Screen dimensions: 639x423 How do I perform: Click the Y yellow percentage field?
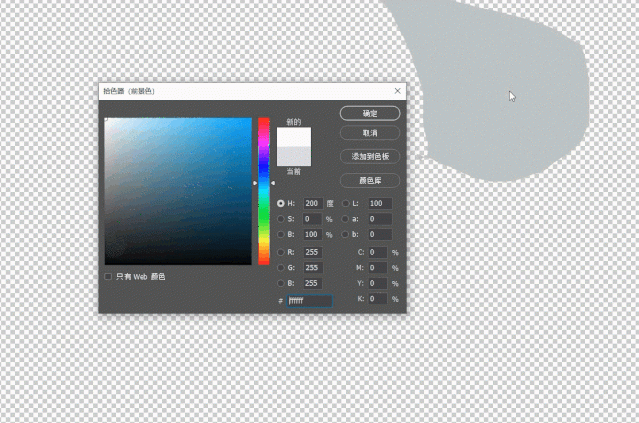coord(377,283)
